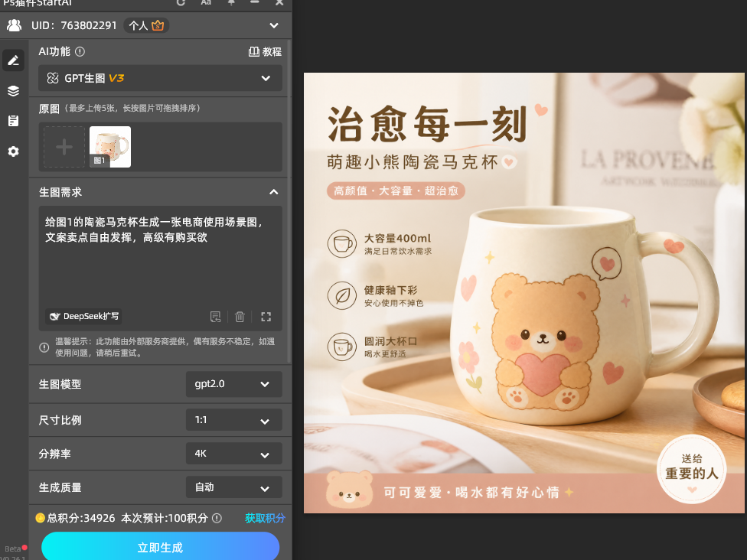747x560 pixels.
Task: Open the 分辨率 4K dropdown
Action: [x=234, y=454]
